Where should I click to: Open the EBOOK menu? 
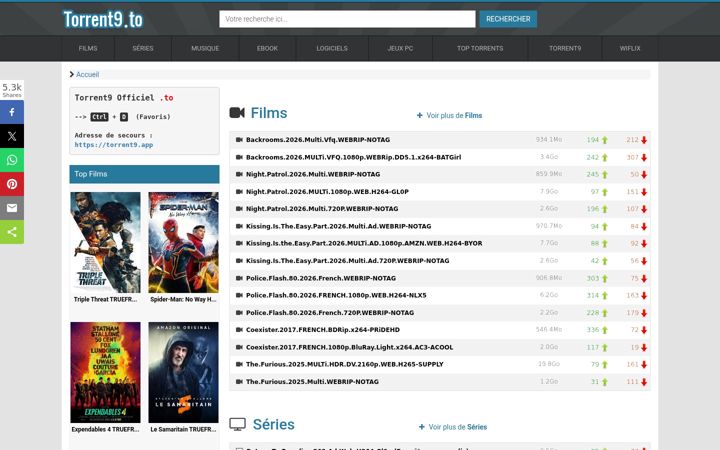tap(267, 48)
